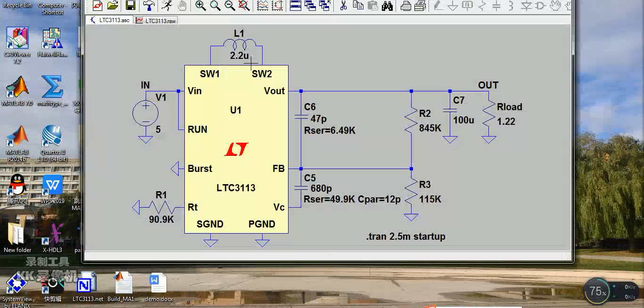644x308 pixels.
Task: Click the Rser=49.9K Cpar=12p text
Action: [352, 199]
